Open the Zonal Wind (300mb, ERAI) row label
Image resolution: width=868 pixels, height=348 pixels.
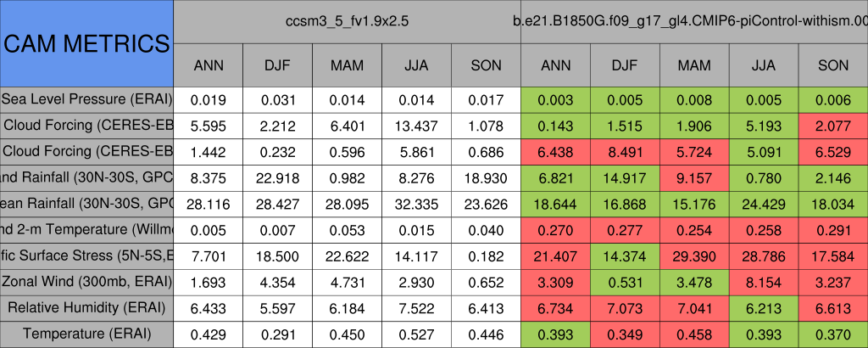[x=86, y=282]
